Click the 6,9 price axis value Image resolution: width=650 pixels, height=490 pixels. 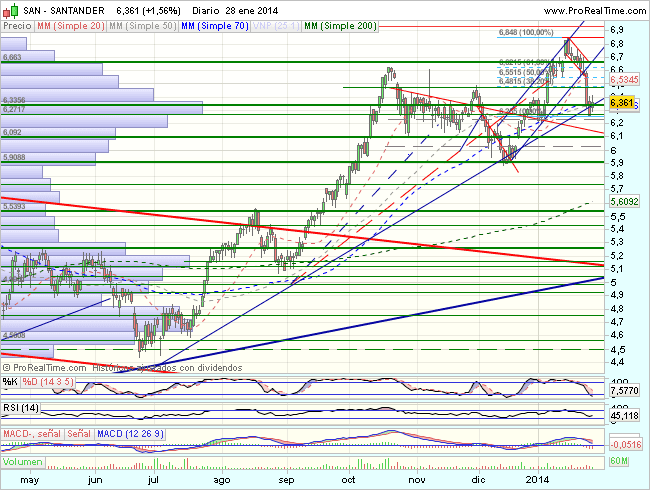[617, 30]
